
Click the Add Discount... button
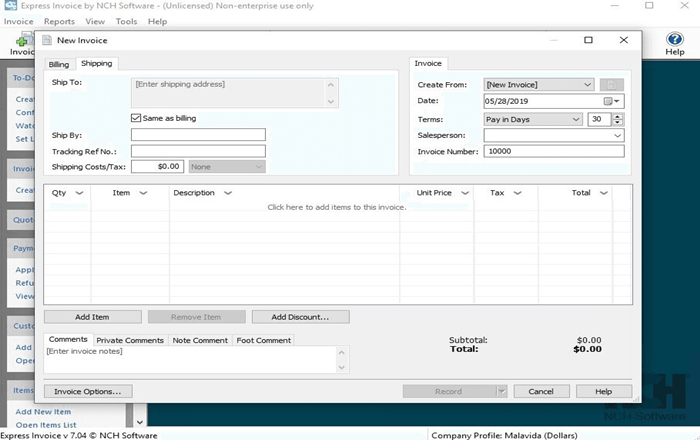tap(300, 317)
